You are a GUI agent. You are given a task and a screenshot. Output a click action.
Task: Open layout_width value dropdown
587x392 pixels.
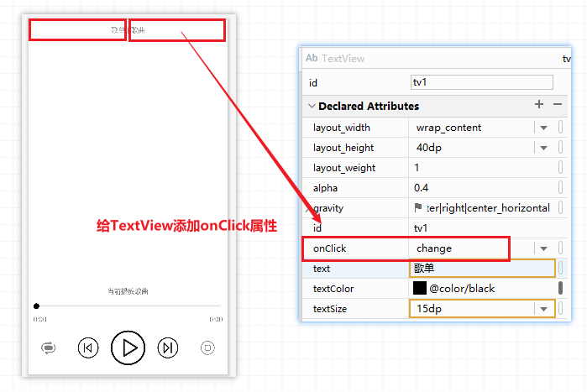coord(543,128)
